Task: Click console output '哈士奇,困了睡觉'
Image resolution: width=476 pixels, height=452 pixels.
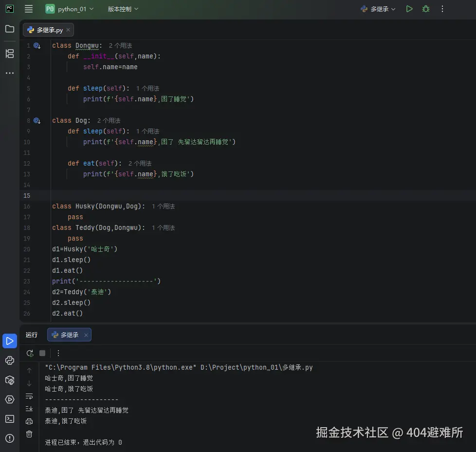Action: pyautogui.click(x=69, y=378)
